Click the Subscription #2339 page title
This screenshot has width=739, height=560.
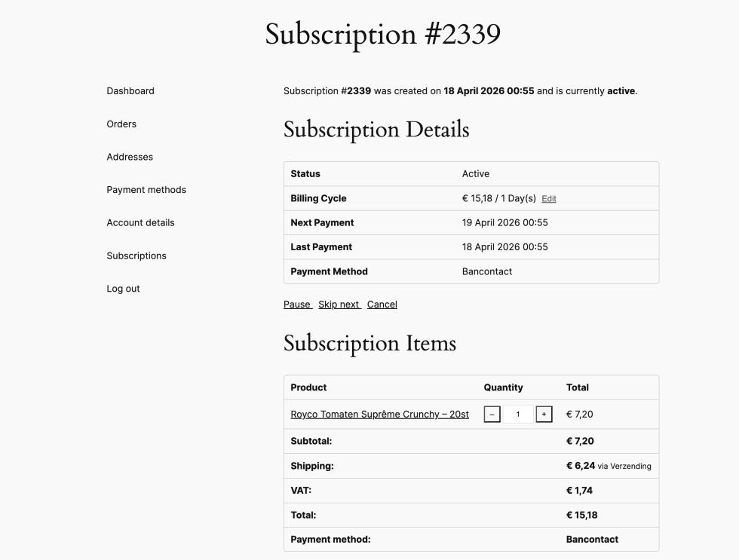tap(383, 35)
